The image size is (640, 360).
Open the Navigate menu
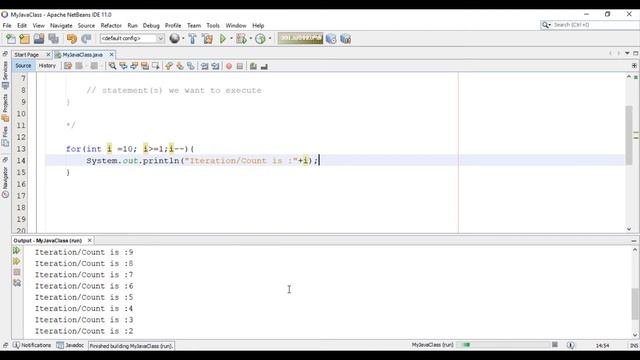point(61,25)
